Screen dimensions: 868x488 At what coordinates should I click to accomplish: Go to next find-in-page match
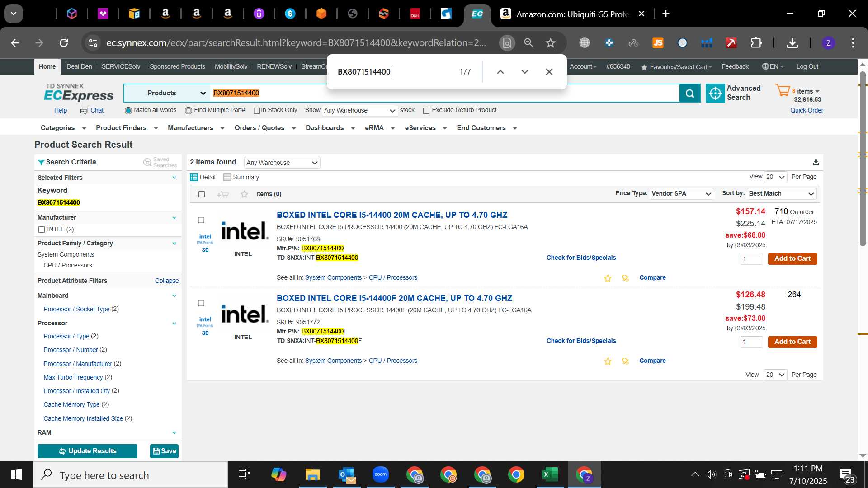coord(524,72)
